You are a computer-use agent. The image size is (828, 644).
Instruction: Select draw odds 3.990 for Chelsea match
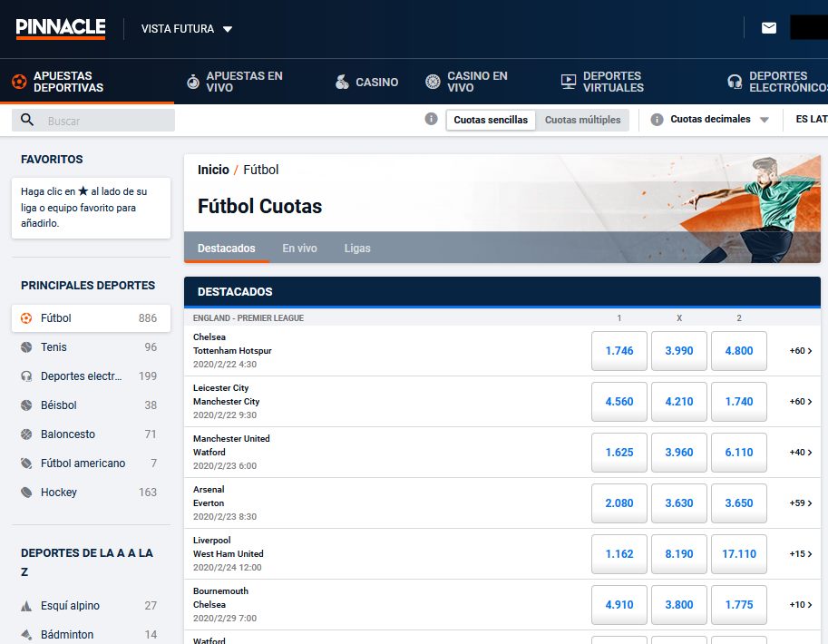[x=678, y=351]
